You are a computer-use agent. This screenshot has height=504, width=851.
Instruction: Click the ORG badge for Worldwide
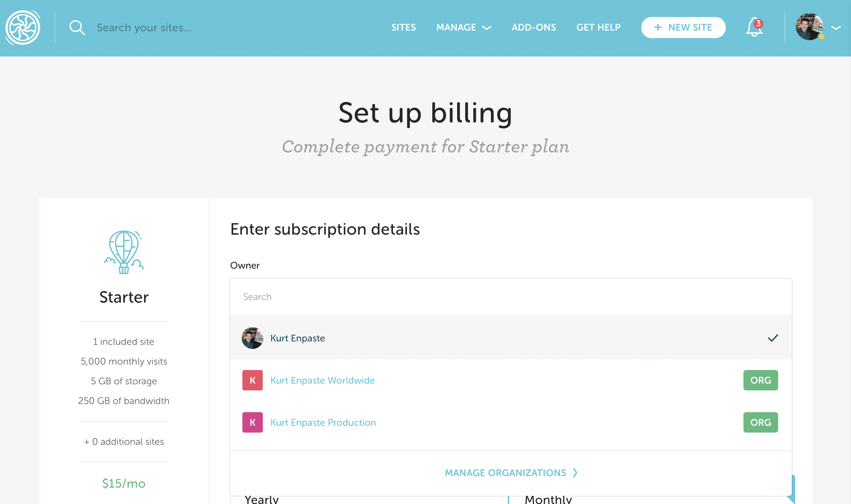pos(760,380)
